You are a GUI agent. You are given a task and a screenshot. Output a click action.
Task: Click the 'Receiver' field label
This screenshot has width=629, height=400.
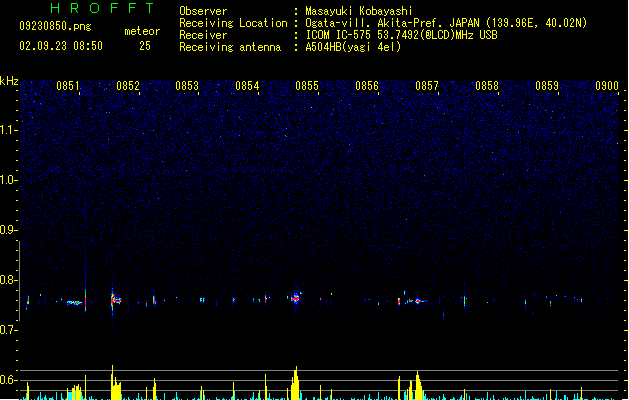203,35
